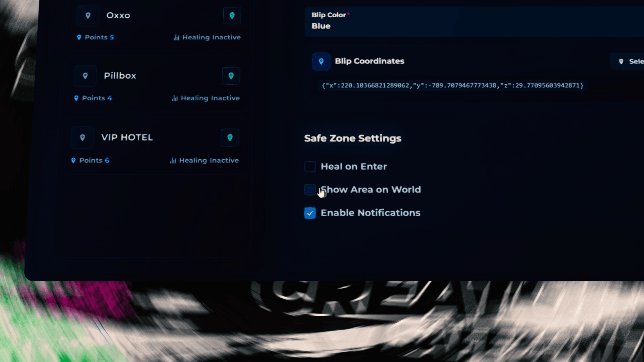
Task: Click the pin icon inside the Select button
Action: pyautogui.click(x=622, y=61)
